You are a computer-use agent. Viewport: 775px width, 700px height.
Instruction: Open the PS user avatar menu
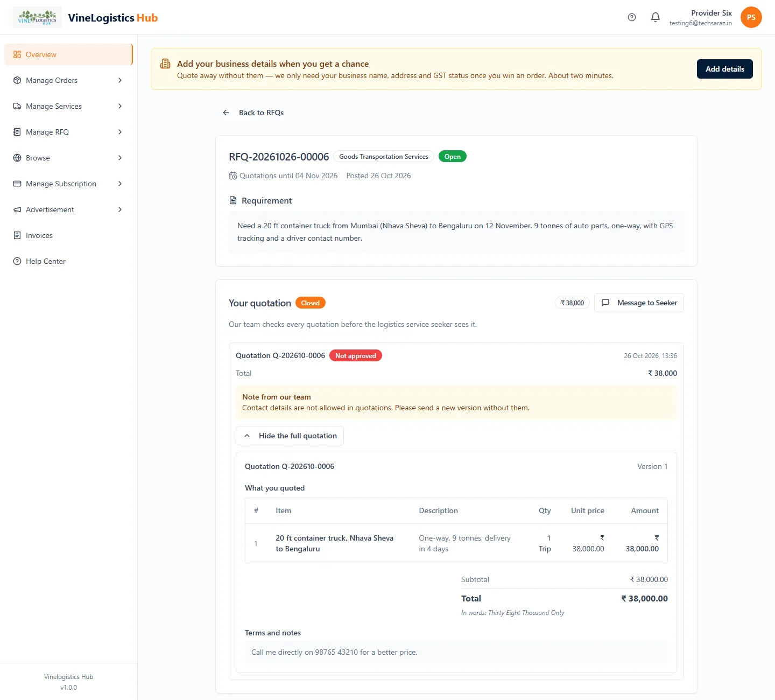point(751,17)
